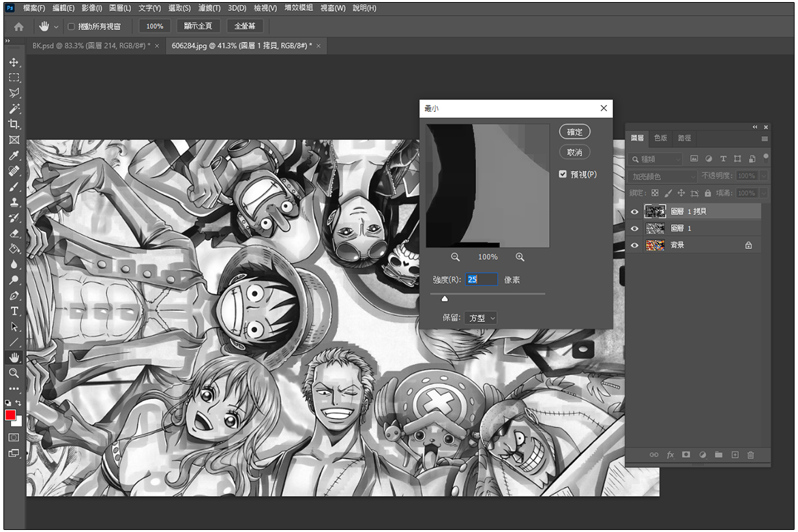Add a layer style (fx)
This screenshot has width=798, height=532.
(x=670, y=455)
